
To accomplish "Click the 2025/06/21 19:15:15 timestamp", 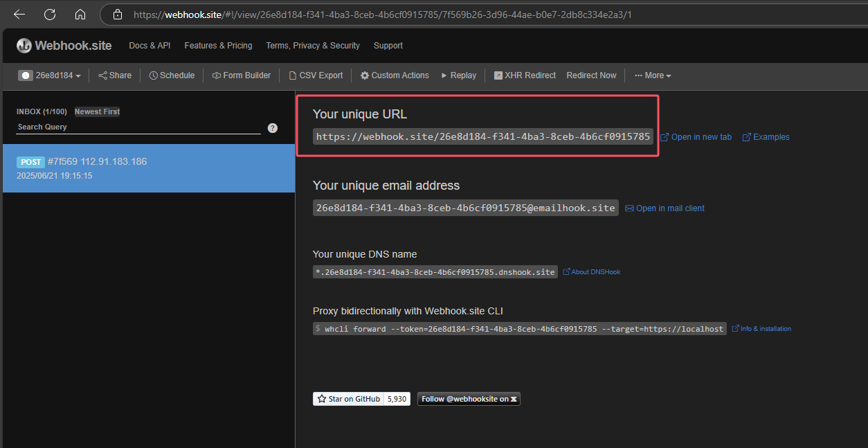I will [x=54, y=176].
